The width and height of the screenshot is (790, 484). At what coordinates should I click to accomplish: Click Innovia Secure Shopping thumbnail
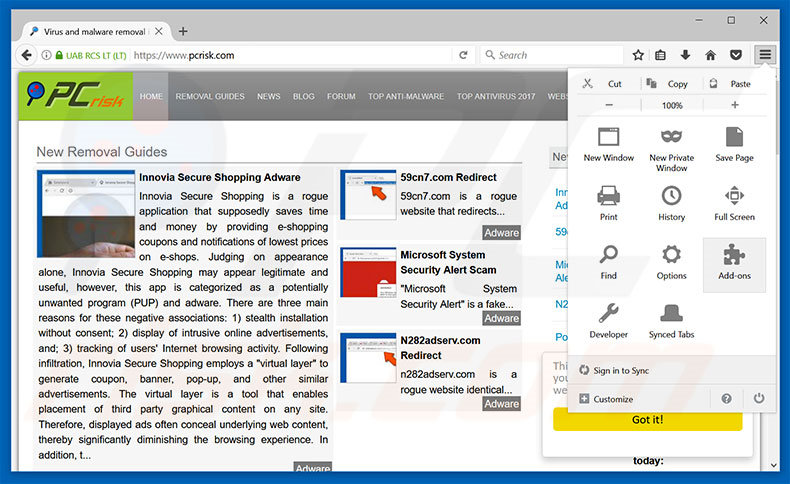(86, 214)
